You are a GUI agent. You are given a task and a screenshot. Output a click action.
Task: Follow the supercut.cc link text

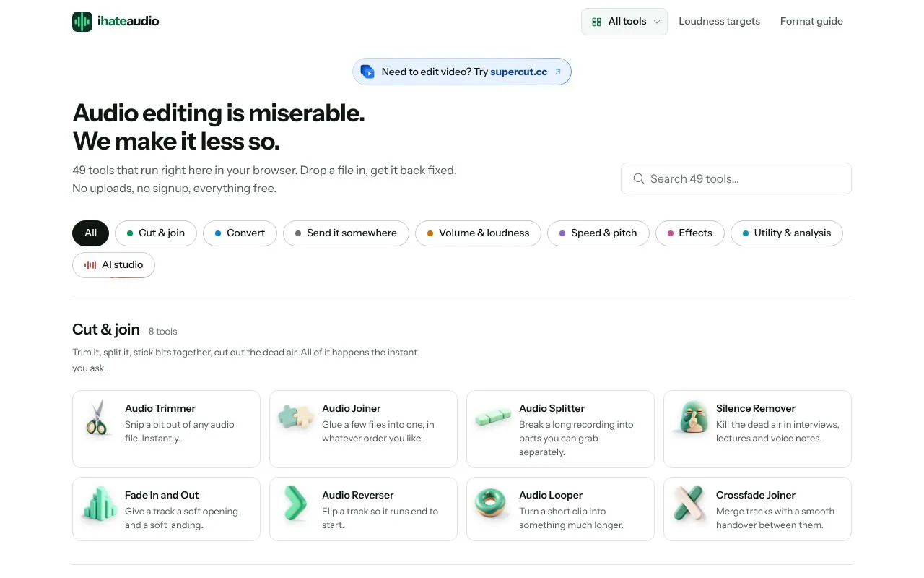point(518,72)
